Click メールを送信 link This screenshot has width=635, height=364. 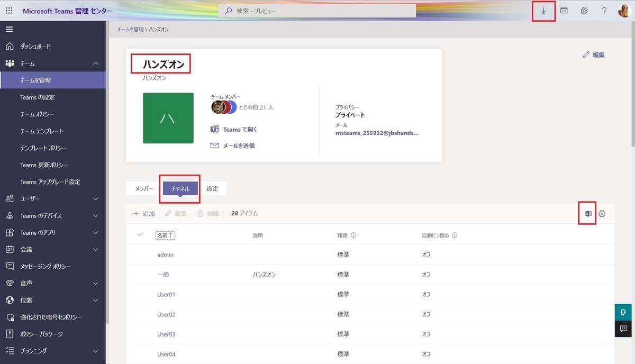pos(233,145)
